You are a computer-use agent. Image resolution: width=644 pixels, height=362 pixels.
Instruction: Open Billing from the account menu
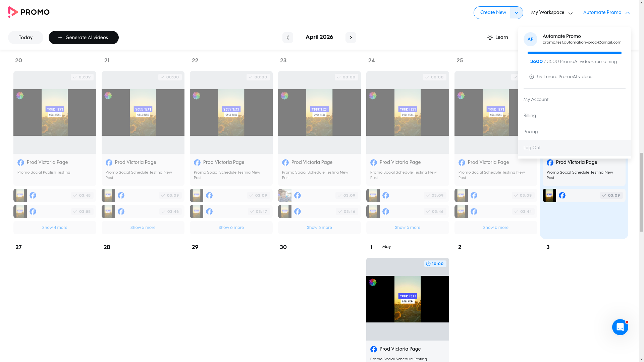tap(530, 115)
